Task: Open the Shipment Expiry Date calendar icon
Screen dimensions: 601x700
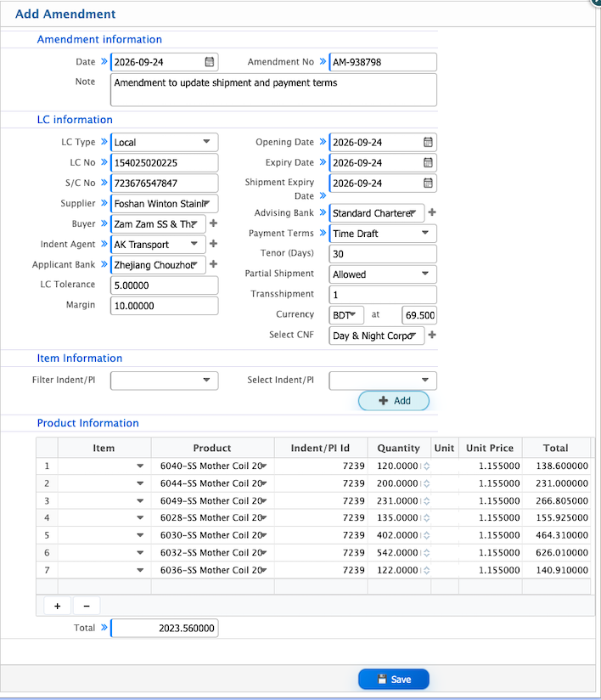Action: [428, 183]
